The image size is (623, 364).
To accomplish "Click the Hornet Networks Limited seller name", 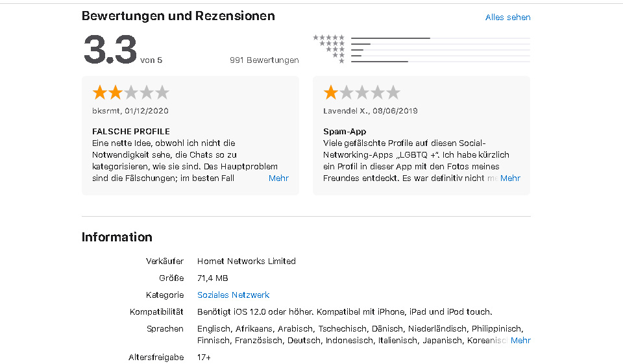I will (247, 261).
